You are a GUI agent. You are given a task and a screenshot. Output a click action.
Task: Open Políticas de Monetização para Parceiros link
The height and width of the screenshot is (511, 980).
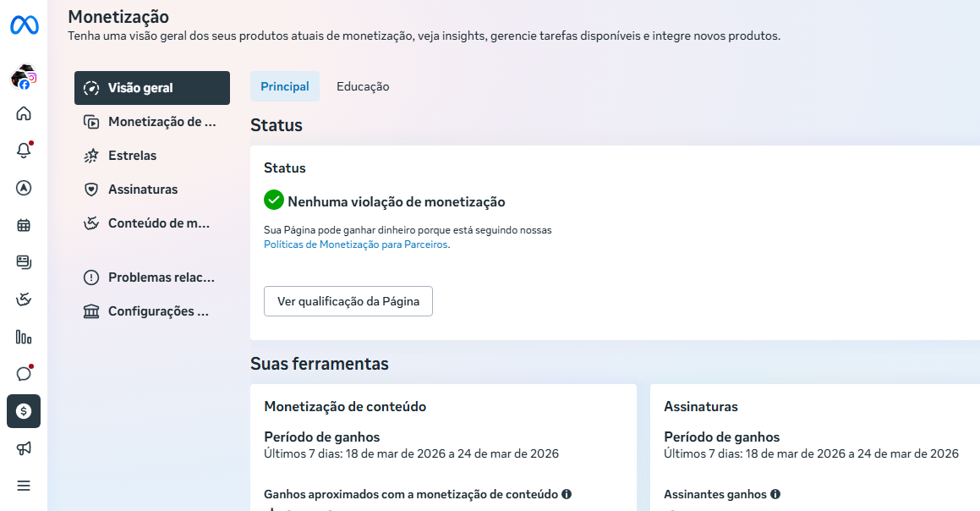356,245
